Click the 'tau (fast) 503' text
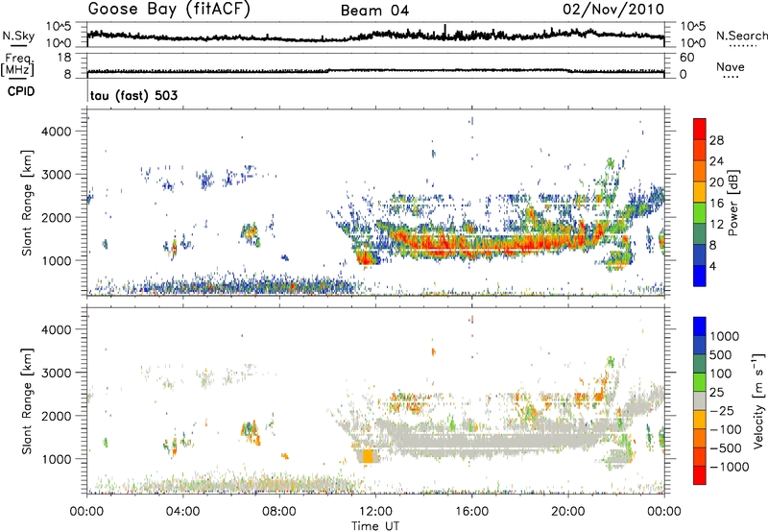This screenshot has height=532, width=768. 133,95
